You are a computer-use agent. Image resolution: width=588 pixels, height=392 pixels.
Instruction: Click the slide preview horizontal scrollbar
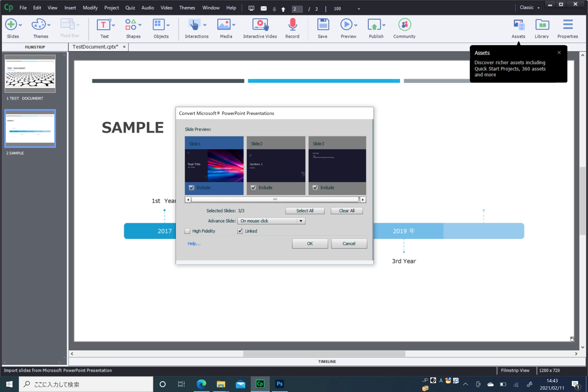(x=275, y=200)
